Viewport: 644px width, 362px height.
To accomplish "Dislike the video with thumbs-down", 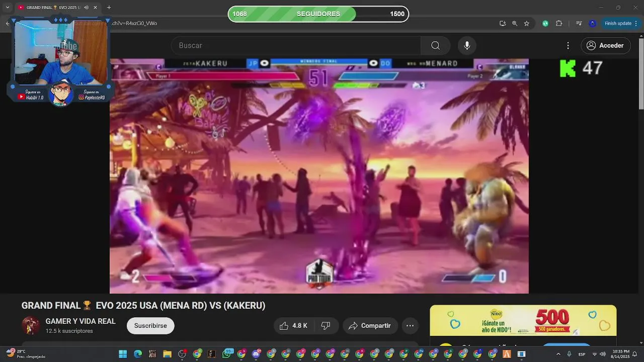I will coord(326,326).
